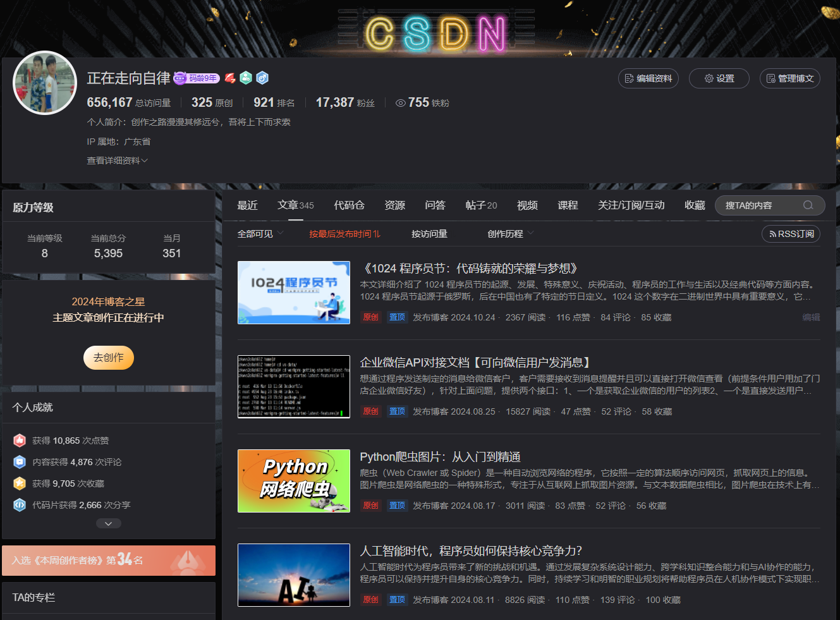Screen dimensions: 840x620
Task: Open the terminal screenshot article thumbnail
Action: [294, 387]
